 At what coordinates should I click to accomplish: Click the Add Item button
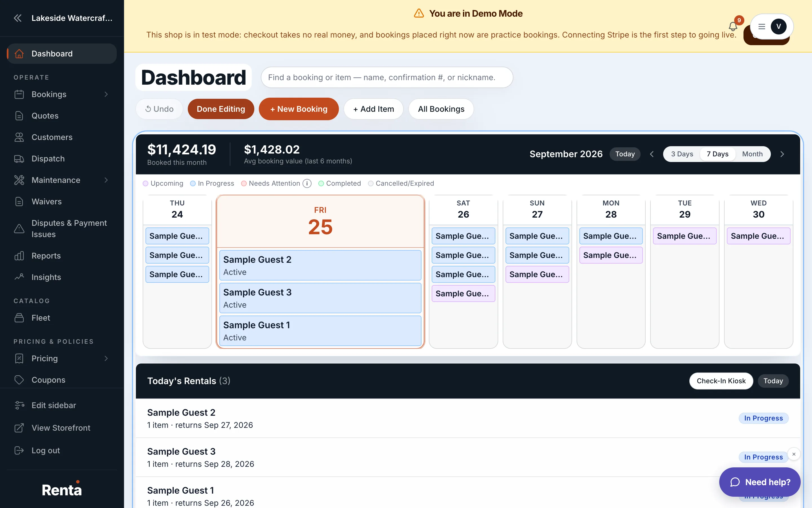[374, 109]
